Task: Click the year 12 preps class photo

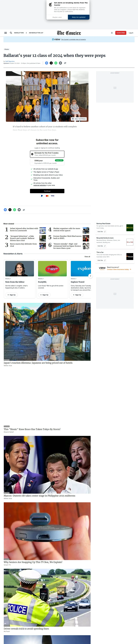Action: (47, 96)
